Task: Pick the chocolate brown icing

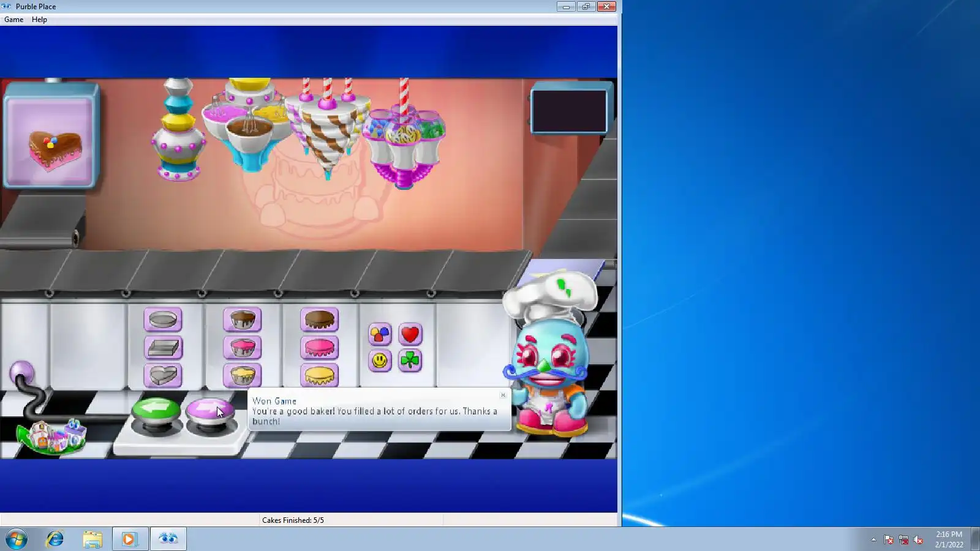Action: 320,320
